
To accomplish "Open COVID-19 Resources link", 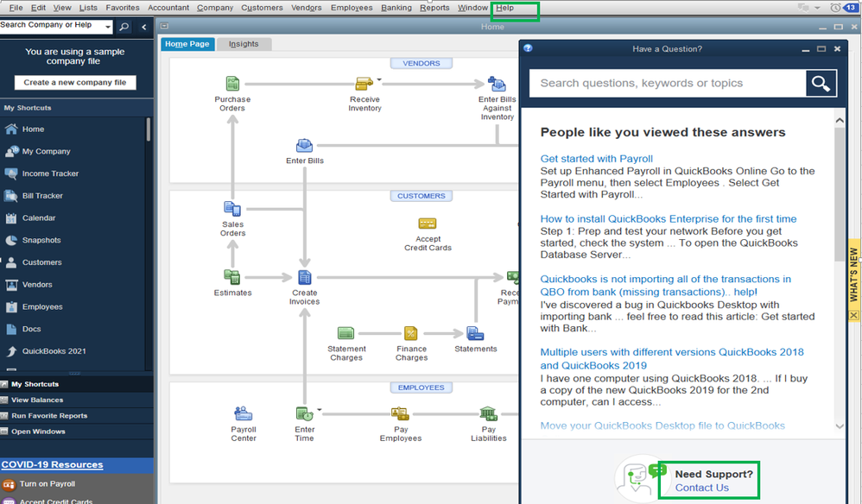I will click(52, 464).
